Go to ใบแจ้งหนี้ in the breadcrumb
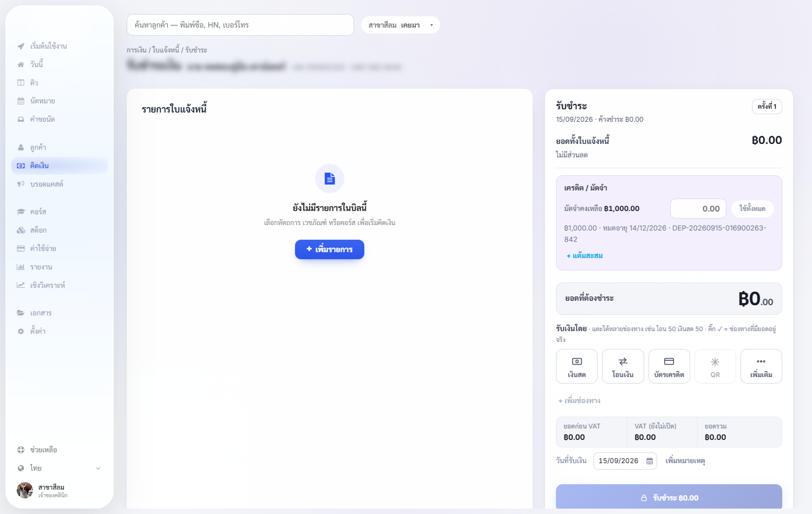812x514 pixels. click(x=166, y=50)
